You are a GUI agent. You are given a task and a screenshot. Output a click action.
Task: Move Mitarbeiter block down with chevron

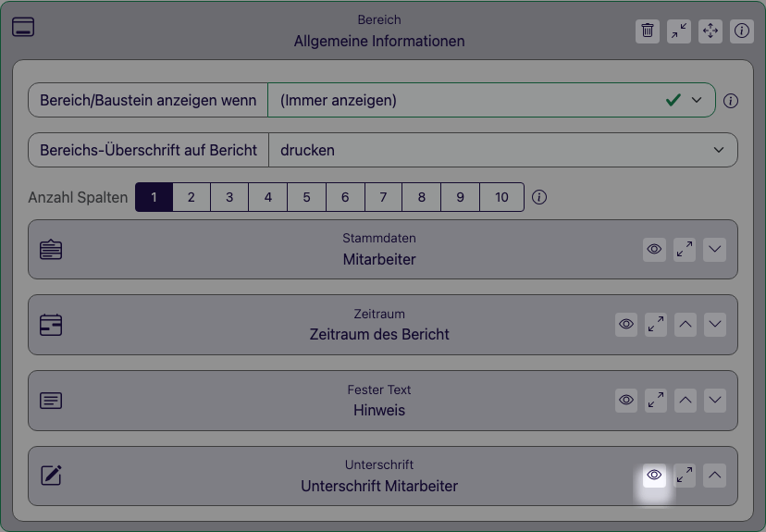tap(714, 250)
